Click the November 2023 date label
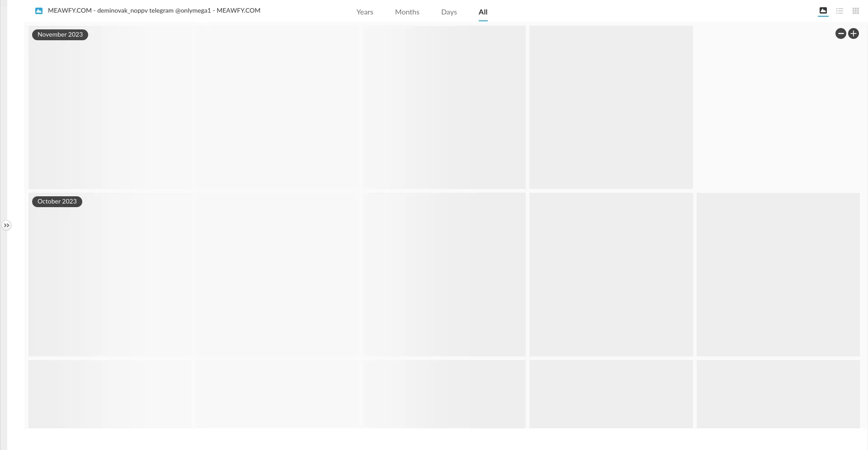Viewport: 868px width, 450px height. pyautogui.click(x=60, y=35)
